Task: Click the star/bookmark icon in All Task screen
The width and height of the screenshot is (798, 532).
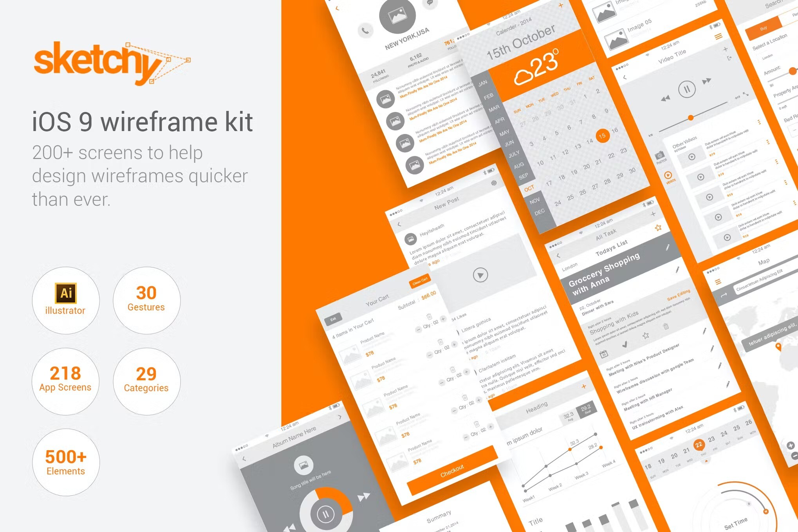Action: (654, 228)
